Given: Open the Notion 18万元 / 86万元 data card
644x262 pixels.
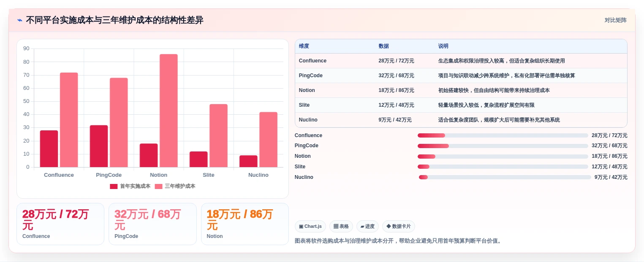Looking at the screenshot, I should [x=245, y=224].
